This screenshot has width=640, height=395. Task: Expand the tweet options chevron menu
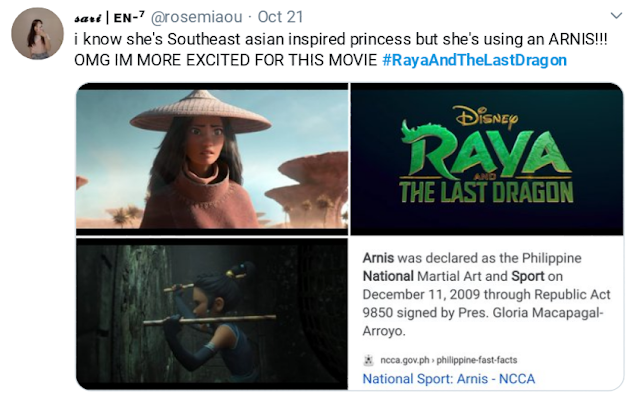pyautogui.click(x=616, y=16)
